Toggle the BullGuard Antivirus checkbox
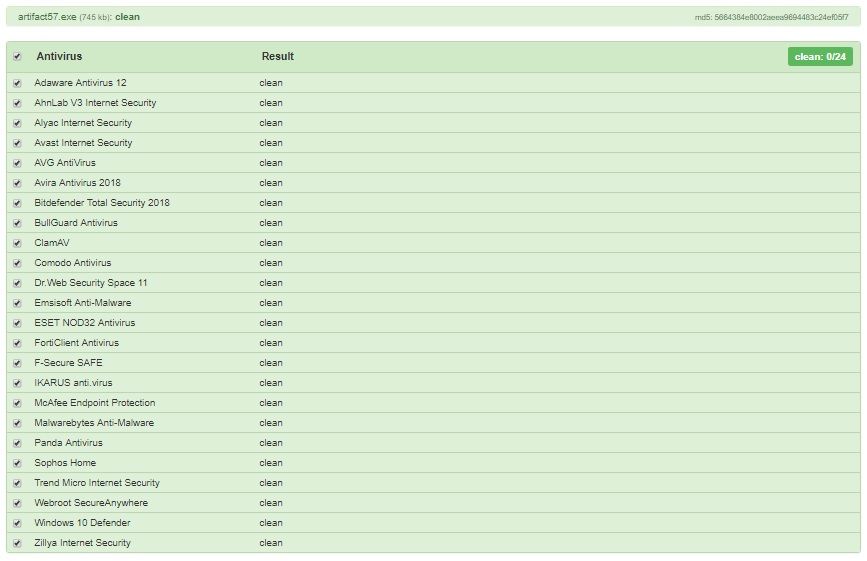This screenshot has width=867, height=561. point(17,223)
